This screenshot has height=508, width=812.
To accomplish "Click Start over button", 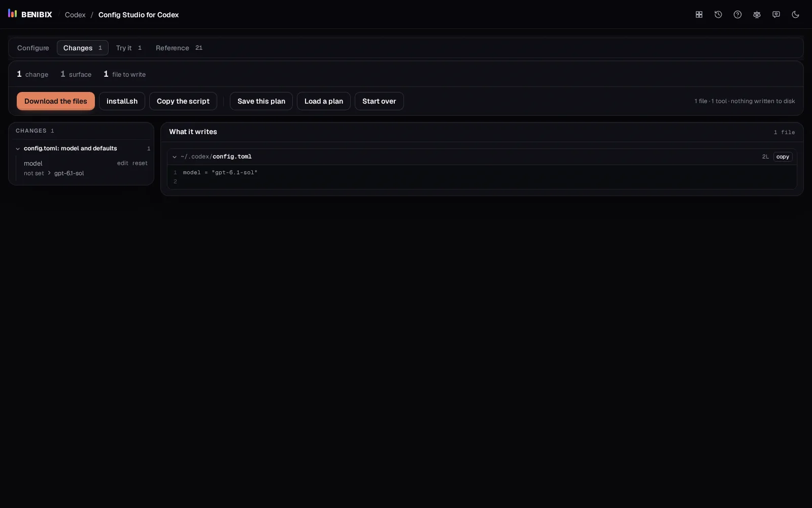I will click(x=379, y=101).
